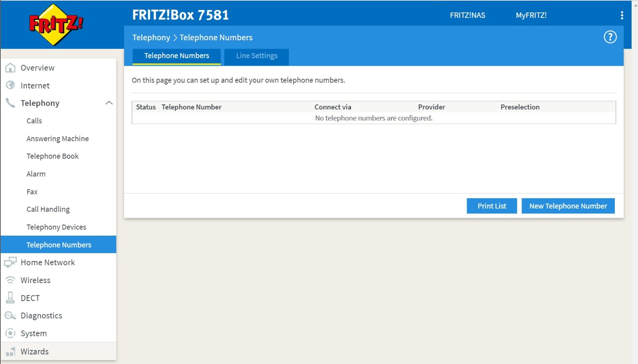Viewport: 638px width, 364px height.
Task: Open the Fax page
Action: click(x=32, y=192)
